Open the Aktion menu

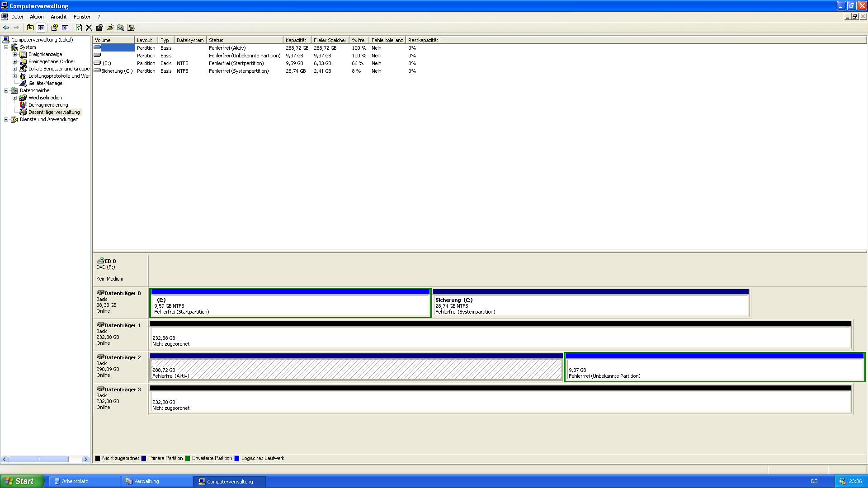click(37, 17)
